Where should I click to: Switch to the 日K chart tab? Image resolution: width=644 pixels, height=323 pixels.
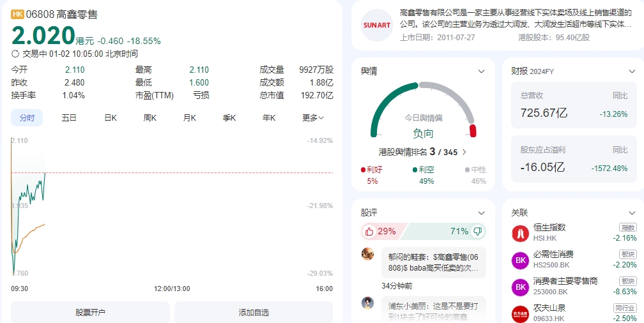point(111,118)
